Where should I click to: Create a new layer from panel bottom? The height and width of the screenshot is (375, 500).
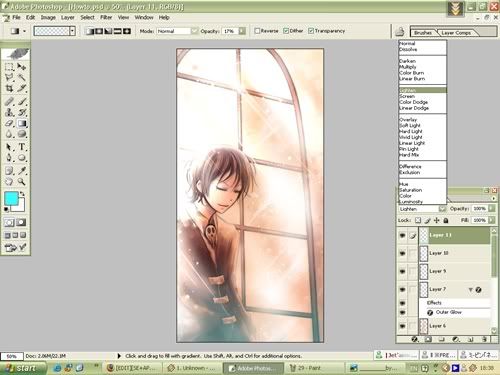coord(470,339)
